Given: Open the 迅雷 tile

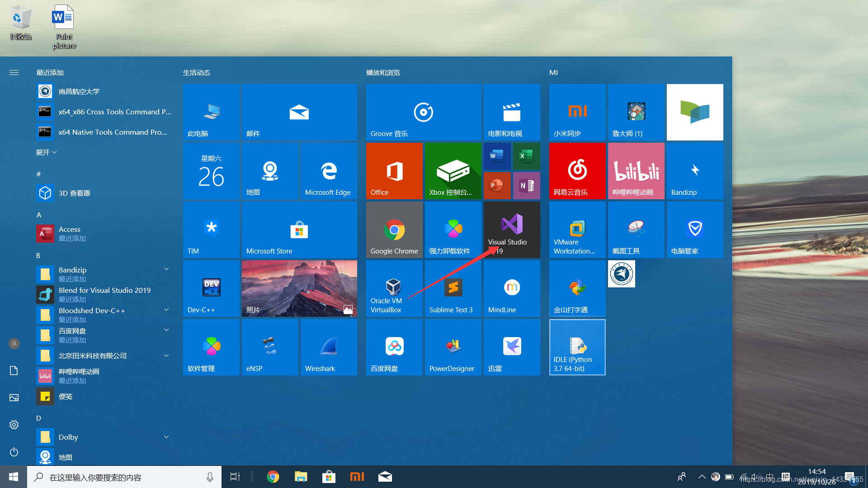Looking at the screenshot, I should [x=512, y=347].
